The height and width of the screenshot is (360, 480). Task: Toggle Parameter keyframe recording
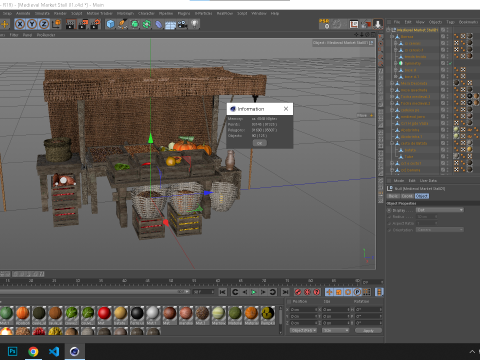click(357, 292)
